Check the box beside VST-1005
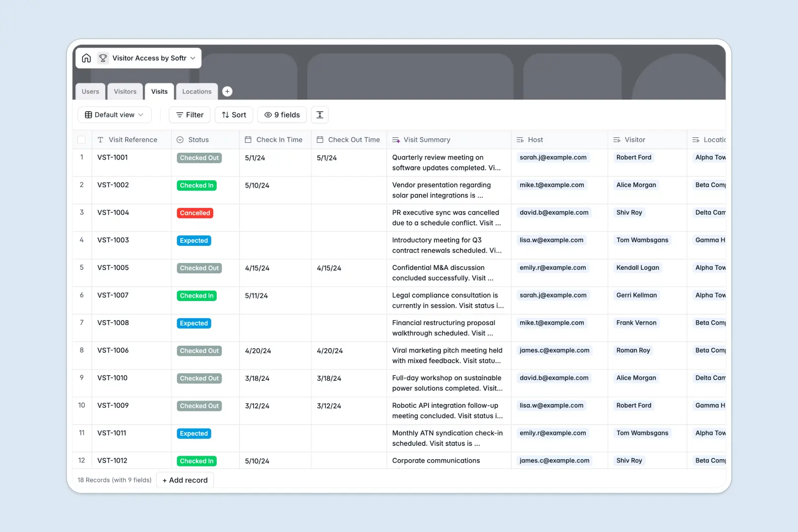Image resolution: width=798 pixels, height=532 pixels. click(82, 268)
